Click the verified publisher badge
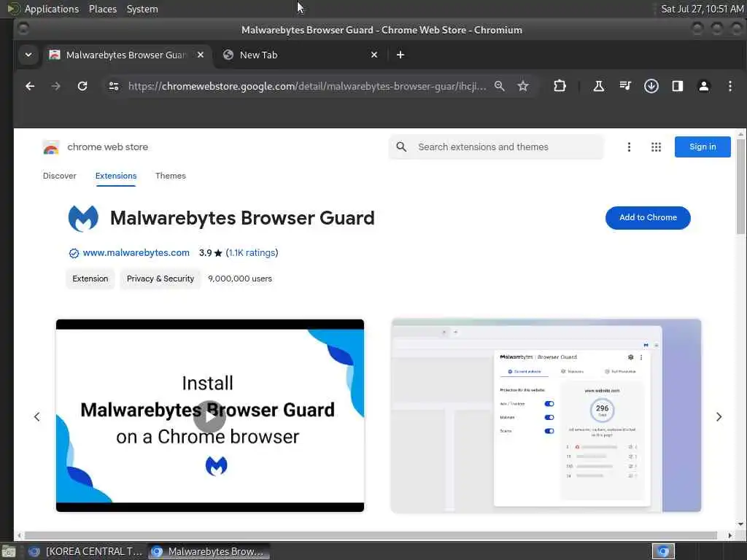This screenshot has height=560, width=747. point(74,253)
